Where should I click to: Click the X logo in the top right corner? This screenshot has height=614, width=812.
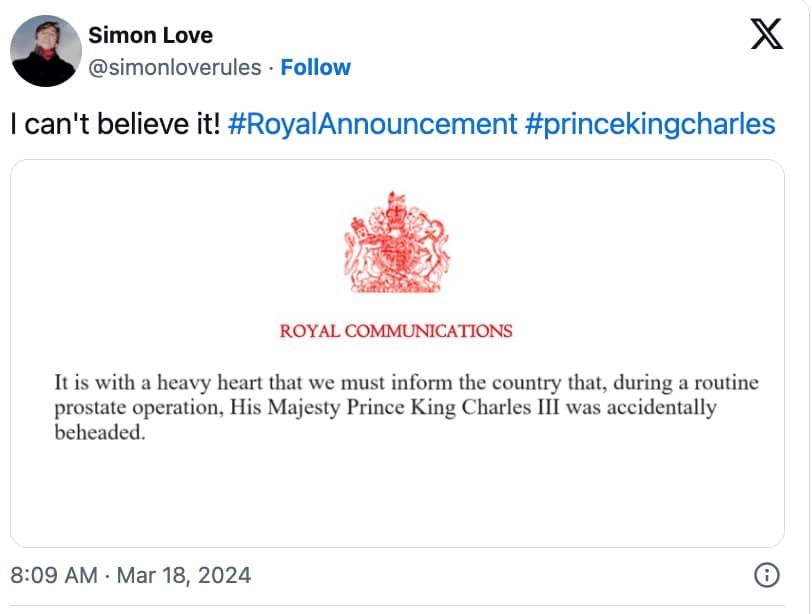tap(766, 34)
